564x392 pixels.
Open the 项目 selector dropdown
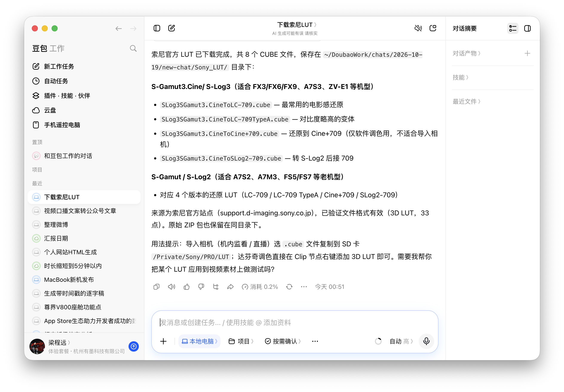[241, 341]
